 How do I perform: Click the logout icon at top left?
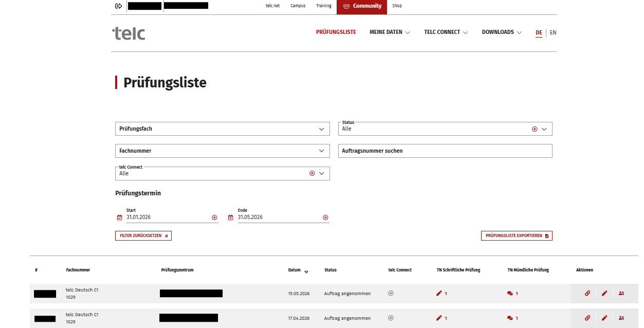point(119,6)
